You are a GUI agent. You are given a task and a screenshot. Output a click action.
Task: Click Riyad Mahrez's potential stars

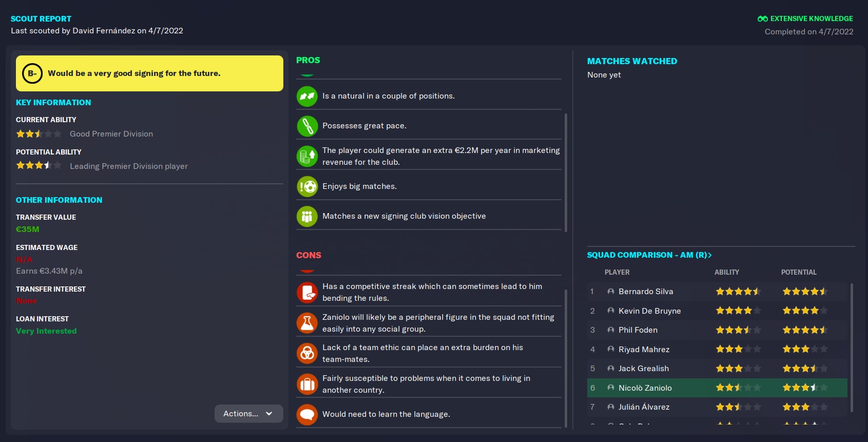(x=805, y=349)
